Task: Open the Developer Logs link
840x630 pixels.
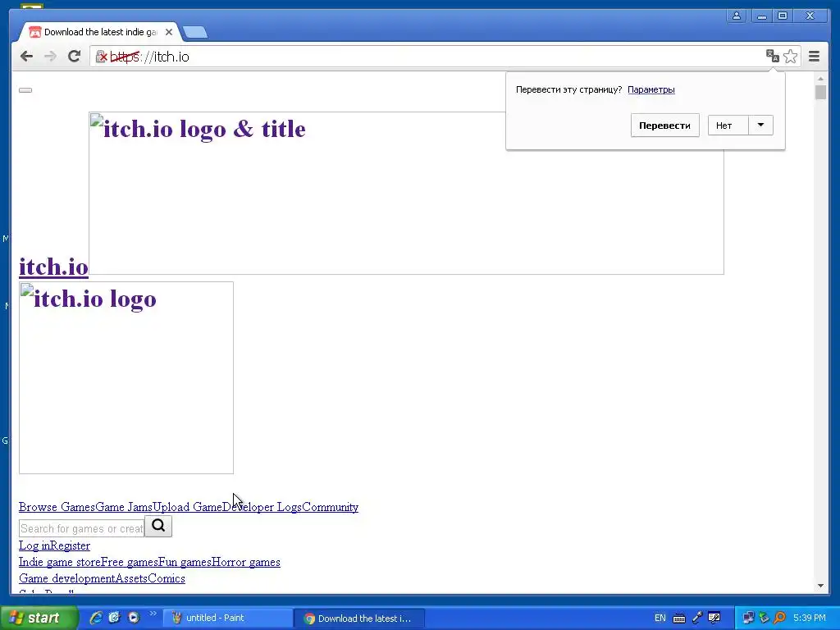Action: click(x=262, y=507)
